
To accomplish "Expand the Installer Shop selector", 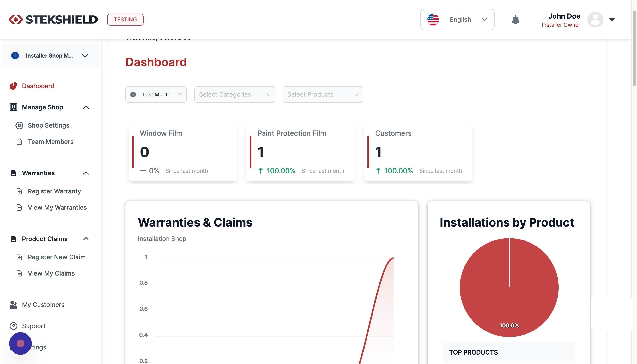I will pos(51,56).
